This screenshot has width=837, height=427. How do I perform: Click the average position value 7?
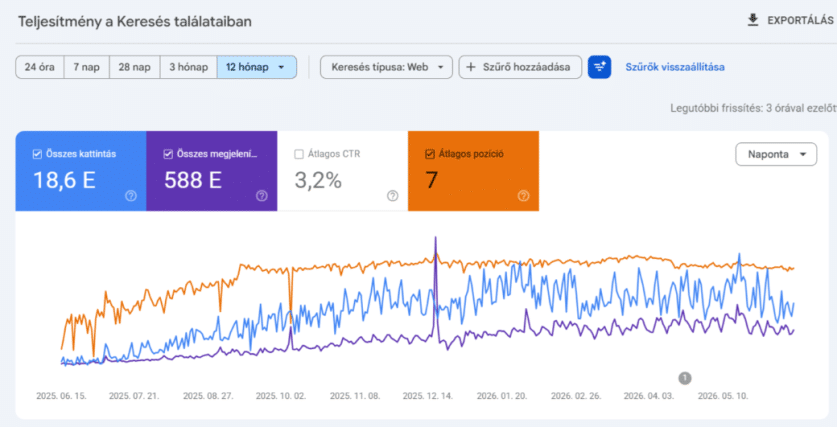pos(431,180)
